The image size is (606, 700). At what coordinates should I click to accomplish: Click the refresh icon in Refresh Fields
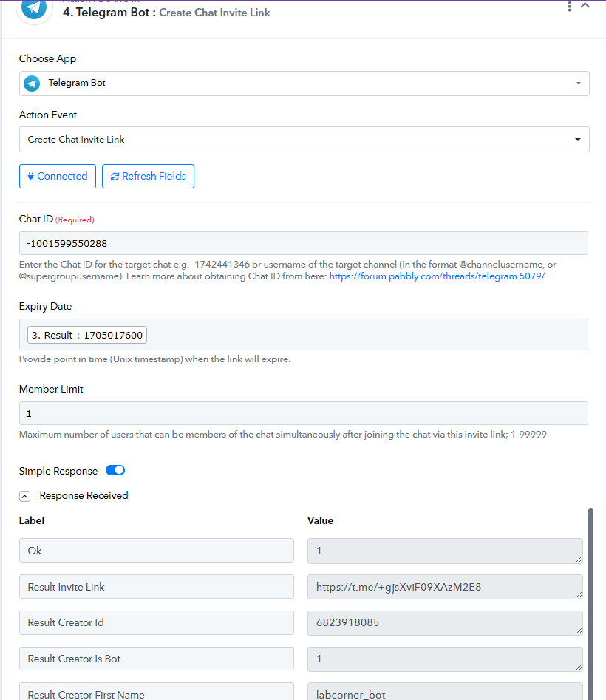115,177
